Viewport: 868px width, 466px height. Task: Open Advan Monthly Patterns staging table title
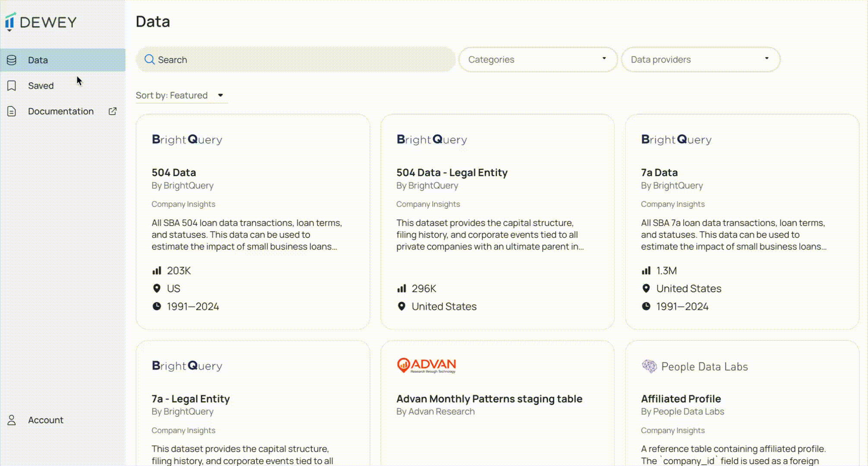pos(489,399)
